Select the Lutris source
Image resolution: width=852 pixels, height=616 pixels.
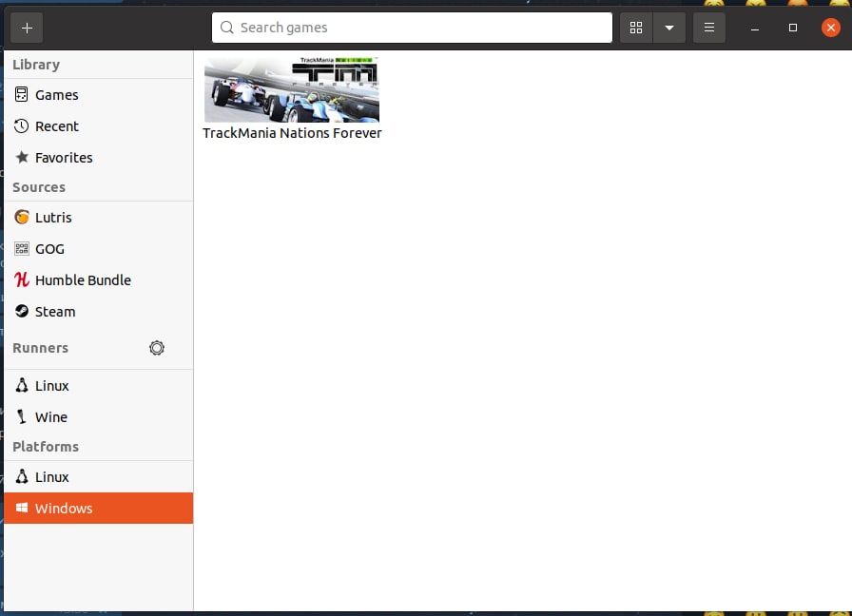pyautogui.click(x=98, y=218)
